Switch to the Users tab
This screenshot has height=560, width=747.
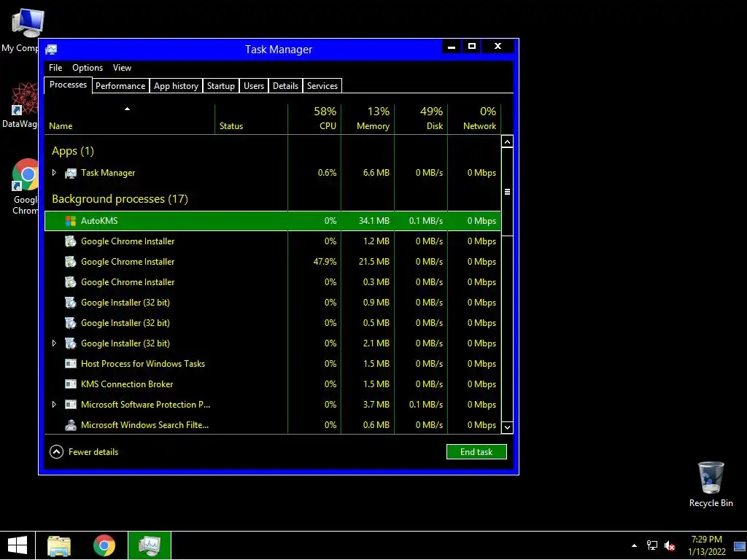coord(254,86)
